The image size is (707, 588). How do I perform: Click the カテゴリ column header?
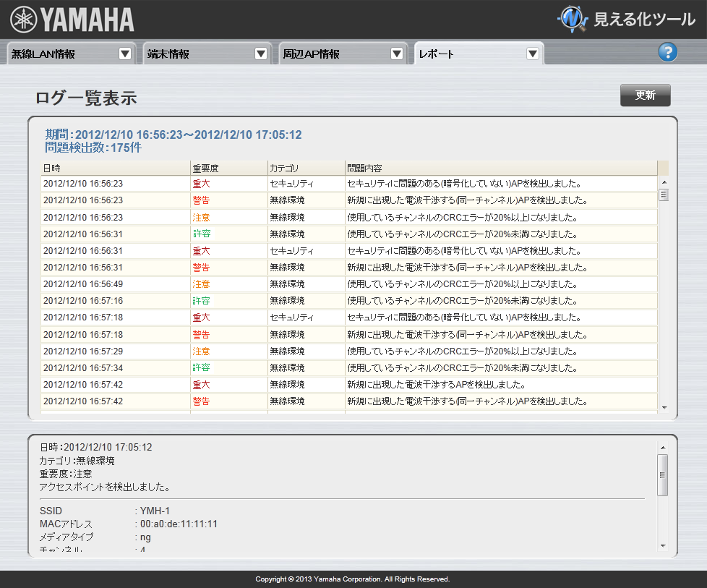point(305,168)
